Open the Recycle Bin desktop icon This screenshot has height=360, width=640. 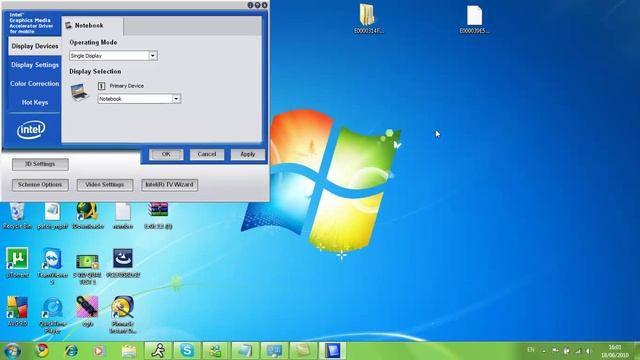point(17,216)
